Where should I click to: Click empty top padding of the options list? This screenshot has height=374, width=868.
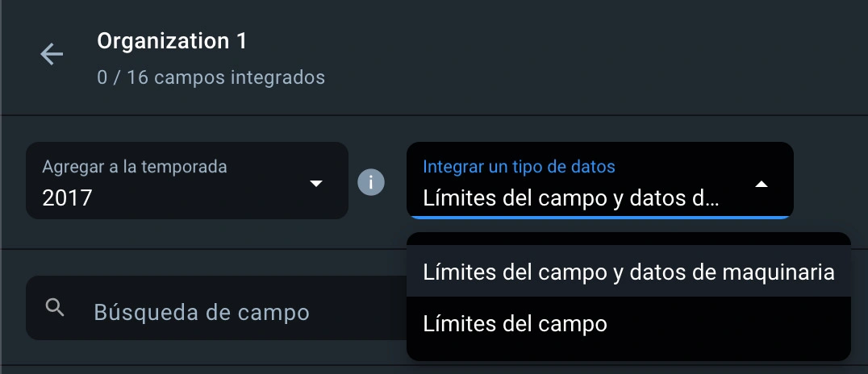coord(628,240)
